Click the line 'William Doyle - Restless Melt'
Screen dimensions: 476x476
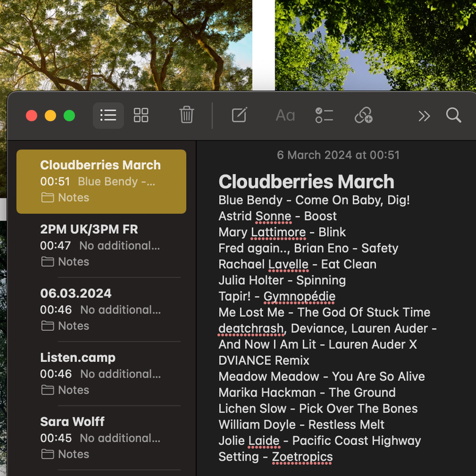point(301,425)
